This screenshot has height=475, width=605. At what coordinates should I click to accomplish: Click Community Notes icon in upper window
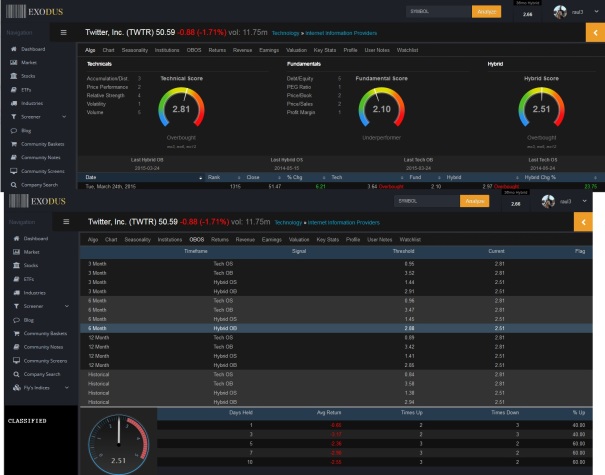click(14, 157)
